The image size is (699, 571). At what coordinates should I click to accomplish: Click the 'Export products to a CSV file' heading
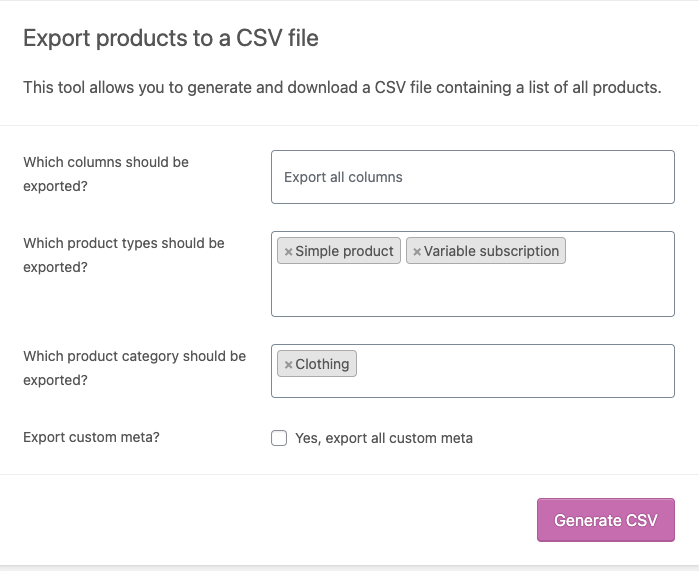[x=171, y=39]
